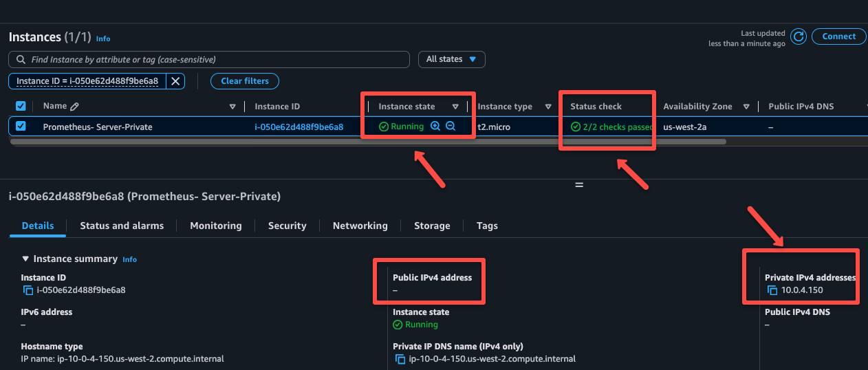The image size is (868, 370).
Task: Refresh the instances list
Action: pos(798,36)
